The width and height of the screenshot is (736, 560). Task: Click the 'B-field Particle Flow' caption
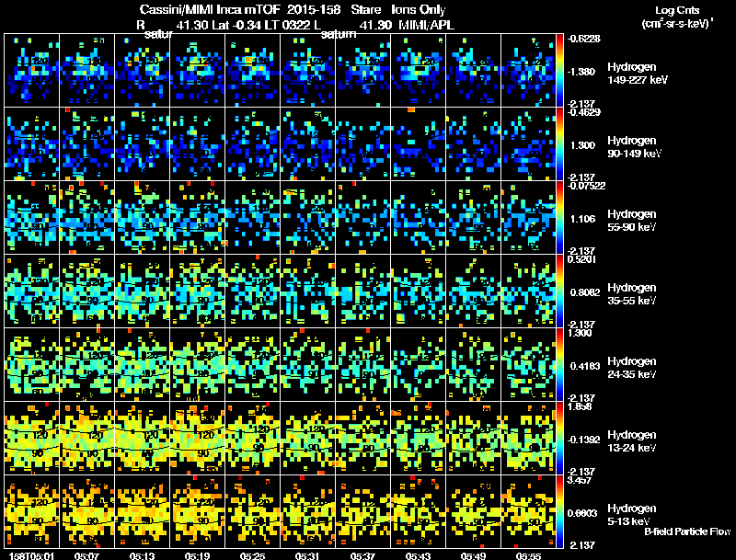point(687,531)
